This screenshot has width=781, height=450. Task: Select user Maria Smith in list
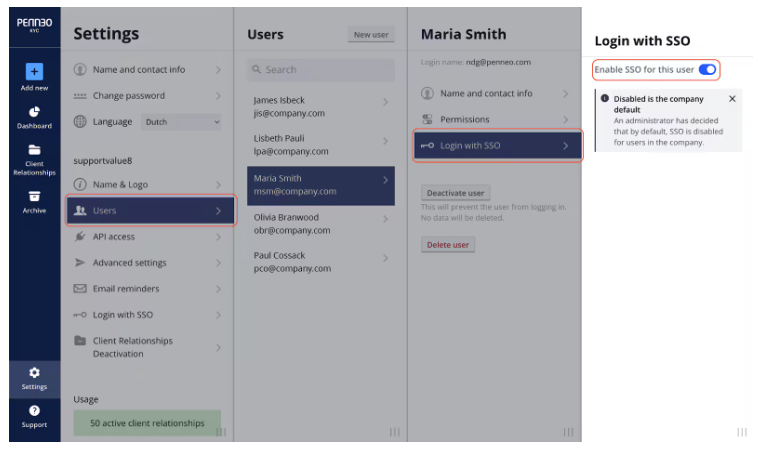click(x=321, y=185)
